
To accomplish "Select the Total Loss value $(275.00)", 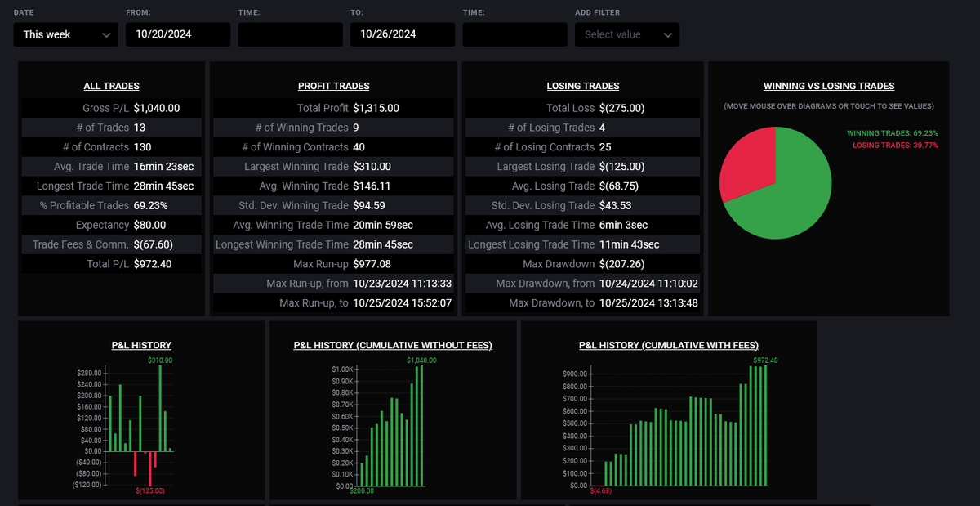I will tap(621, 108).
